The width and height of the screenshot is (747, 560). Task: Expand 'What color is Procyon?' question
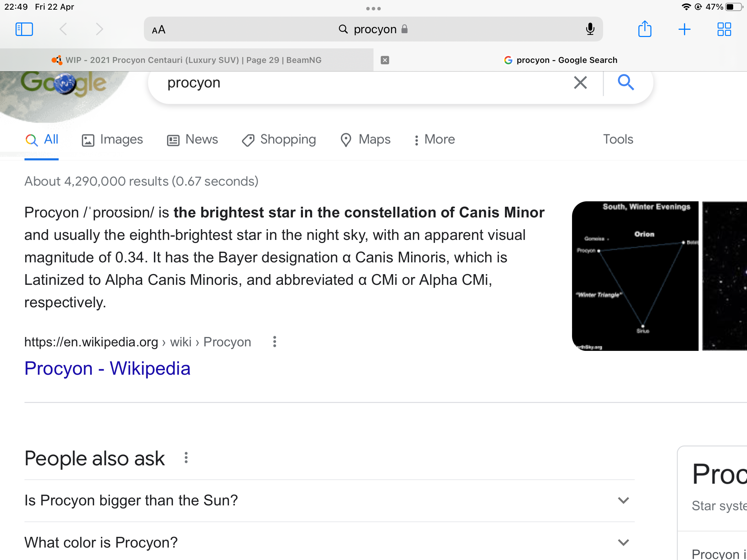coord(329,542)
